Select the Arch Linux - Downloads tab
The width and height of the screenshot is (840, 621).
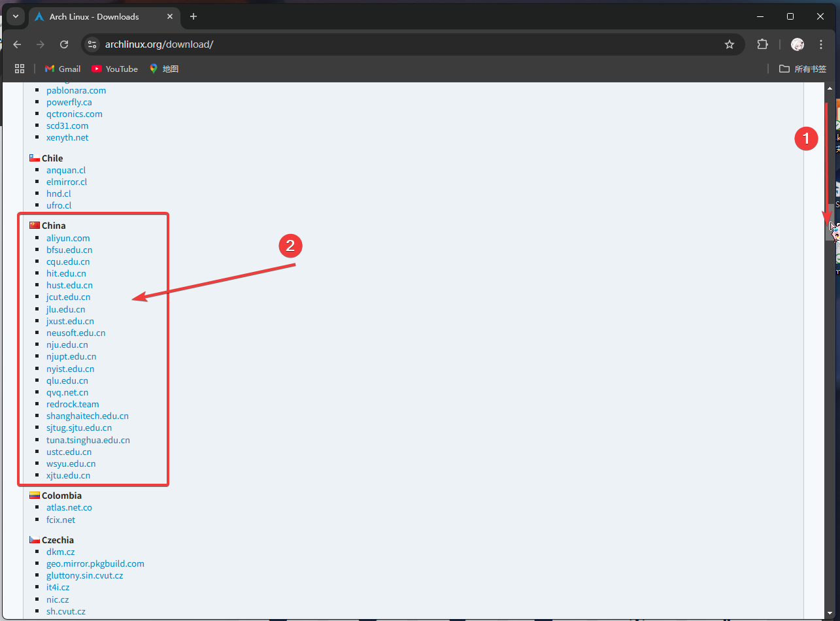pos(94,16)
